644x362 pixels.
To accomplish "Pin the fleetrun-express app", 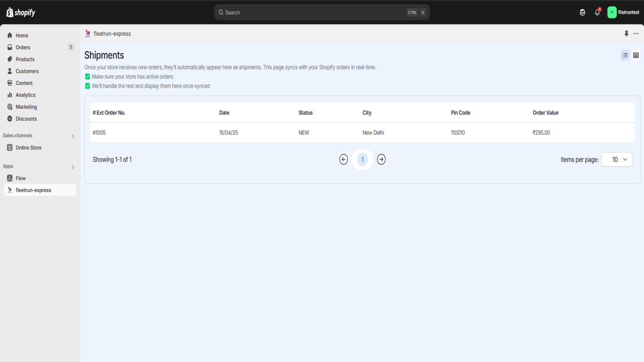I will pos(626,34).
